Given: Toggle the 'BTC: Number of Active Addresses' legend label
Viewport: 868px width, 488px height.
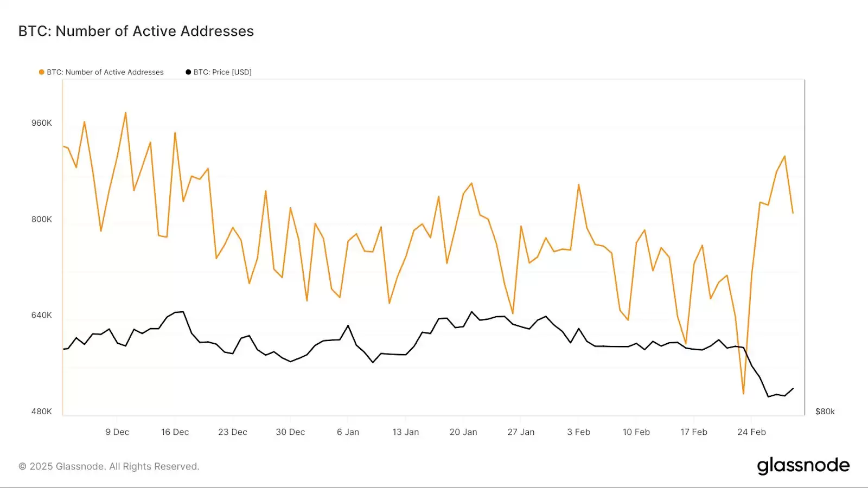Looking at the screenshot, I should click(105, 72).
